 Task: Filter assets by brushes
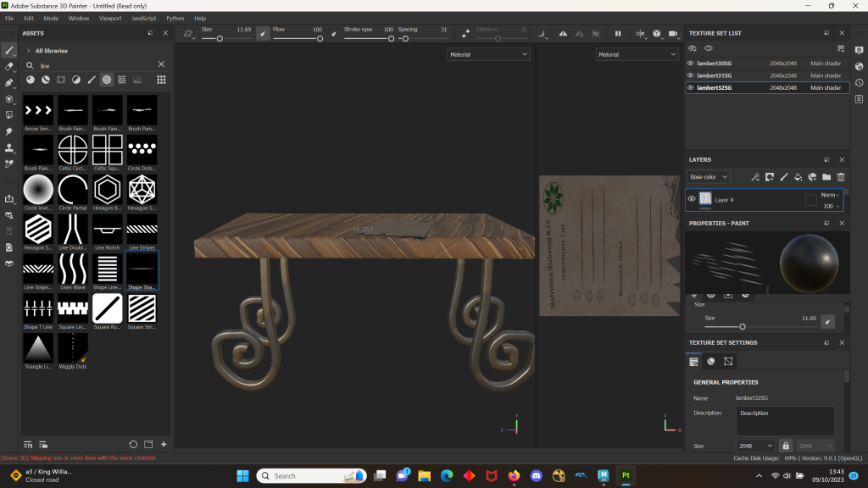pyautogui.click(x=92, y=80)
